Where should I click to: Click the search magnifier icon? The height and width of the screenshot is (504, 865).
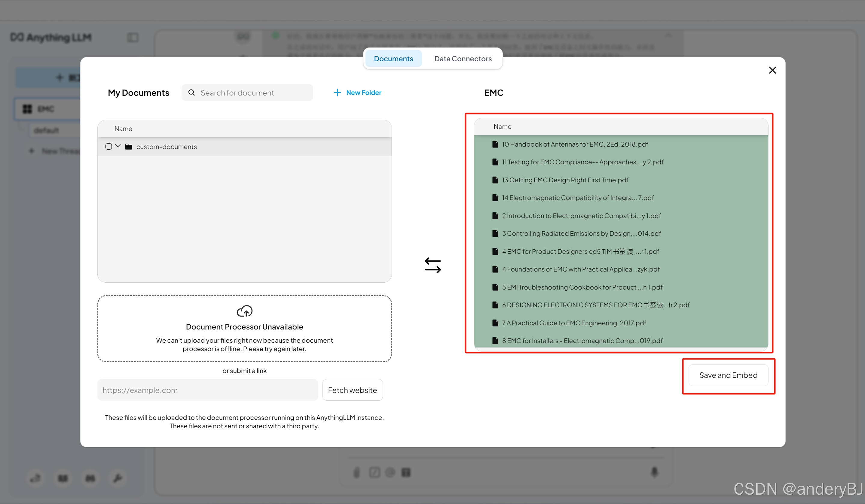tap(191, 93)
